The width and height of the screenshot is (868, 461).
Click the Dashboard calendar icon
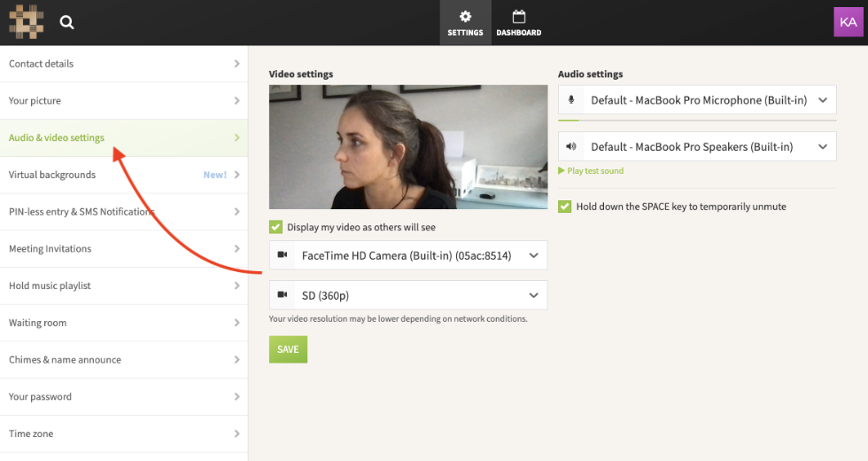click(519, 17)
